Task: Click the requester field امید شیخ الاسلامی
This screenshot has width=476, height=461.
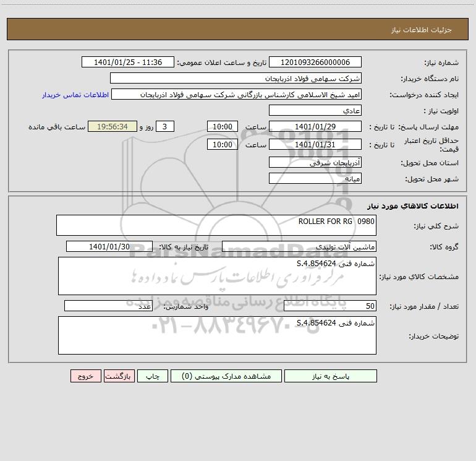Action: [236, 95]
